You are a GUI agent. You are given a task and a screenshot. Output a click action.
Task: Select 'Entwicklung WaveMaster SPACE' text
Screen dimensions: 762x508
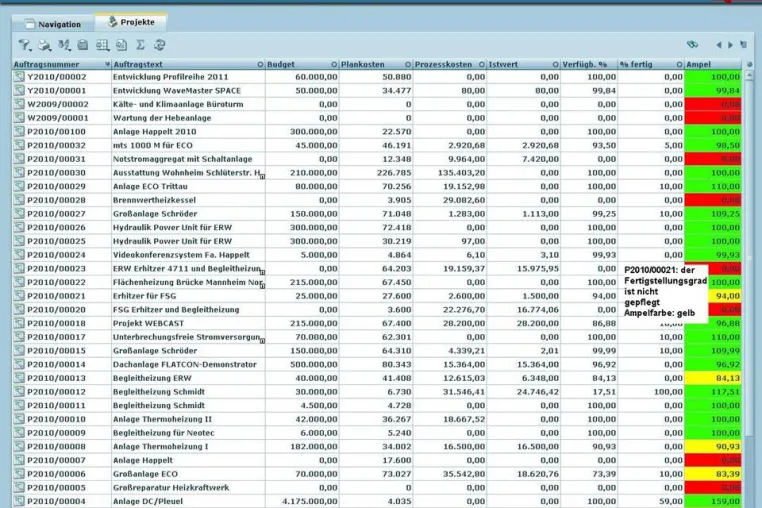pos(176,90)
